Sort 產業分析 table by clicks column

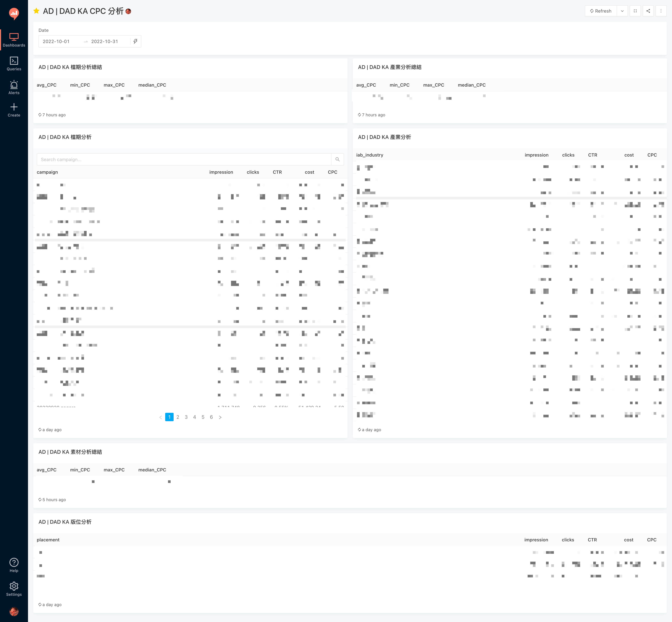point(568,155)
